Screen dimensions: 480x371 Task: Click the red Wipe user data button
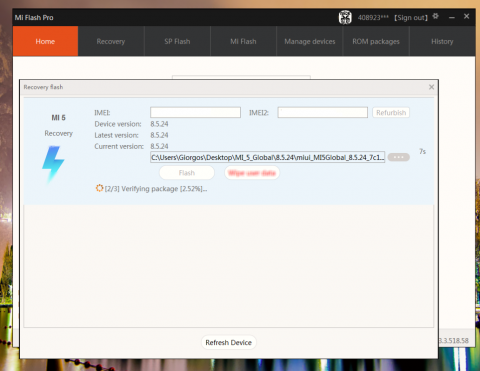tap(252, 173)
